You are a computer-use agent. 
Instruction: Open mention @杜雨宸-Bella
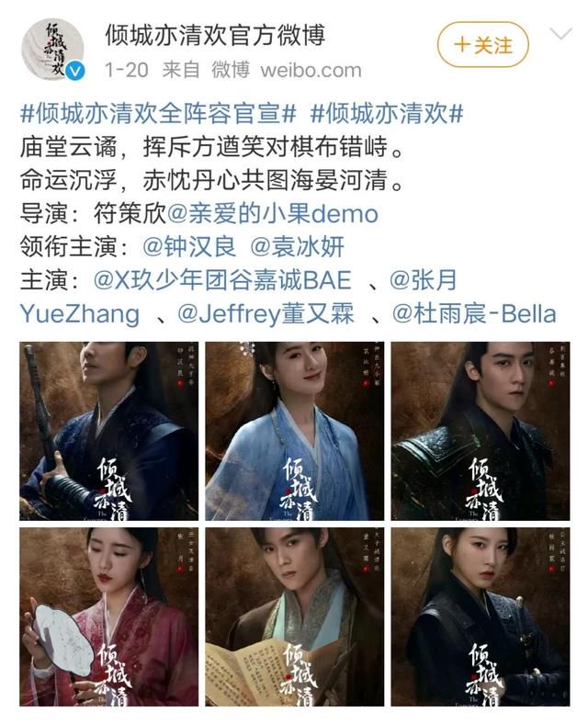[x=474, y=313]
